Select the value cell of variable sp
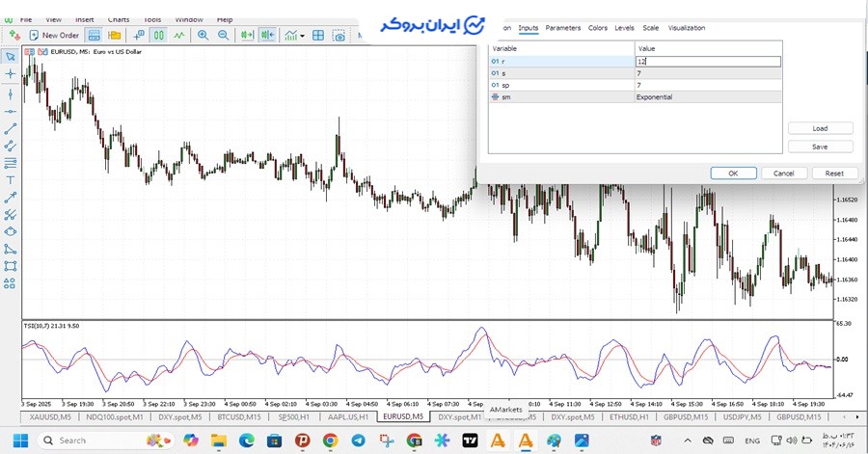868x454 pixels. click(708, 85)
